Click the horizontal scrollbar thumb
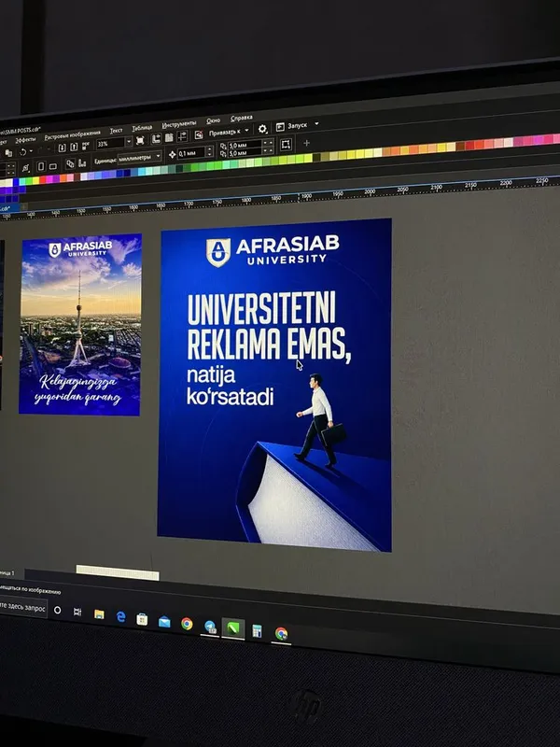The image size is (560, 747). click(x=118, y=572)
